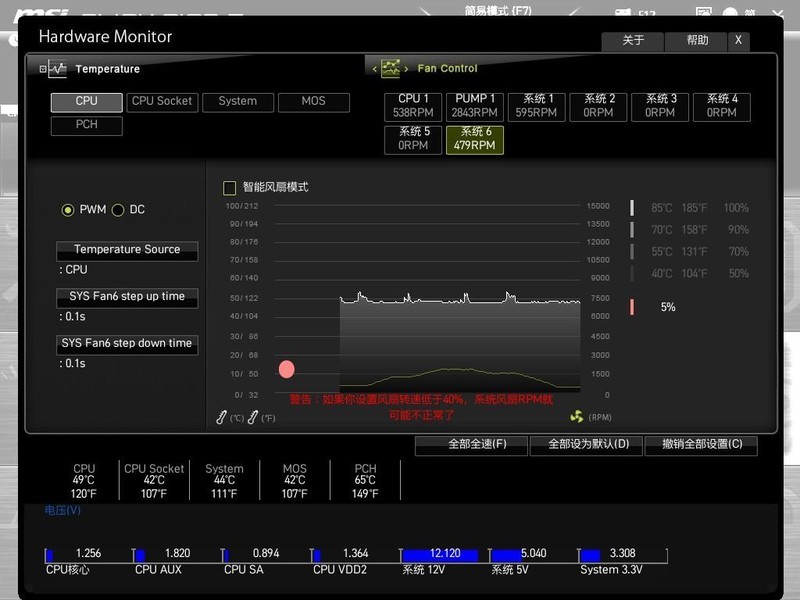Image resolution: width=800 pixels, height=600 pixels.
Task: Click the pink 5% level marker
Action: (x=632, y=307)
